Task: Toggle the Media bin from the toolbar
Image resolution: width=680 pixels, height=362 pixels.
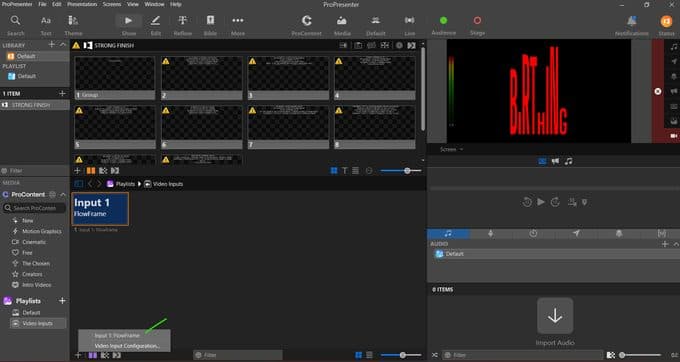Action: [x=342, y=25]
